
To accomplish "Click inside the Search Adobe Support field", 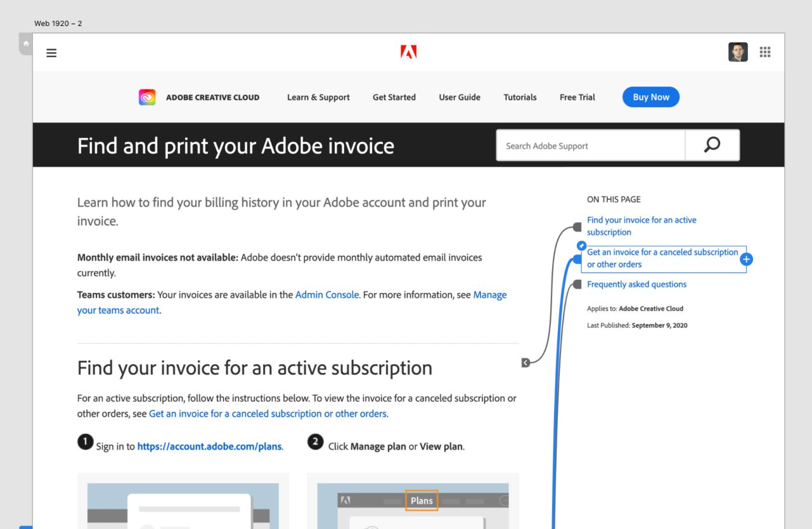I will tap(590, 145).
